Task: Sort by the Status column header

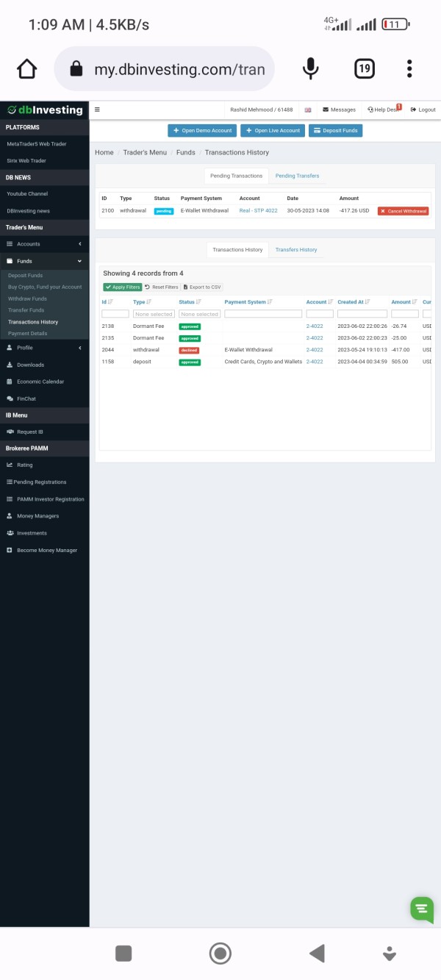Action: coord(190,301)
